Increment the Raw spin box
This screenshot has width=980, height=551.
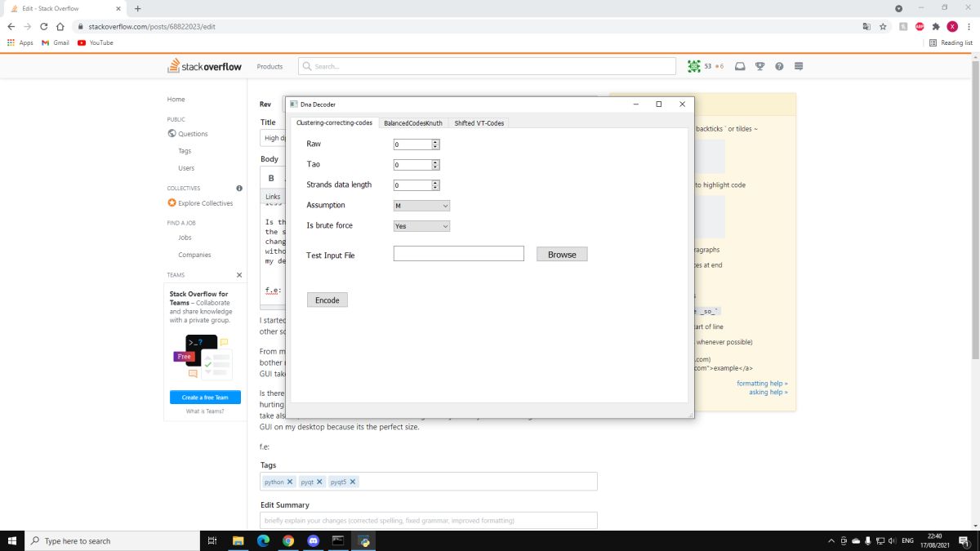pyautogui.click(x=436, y=142)
